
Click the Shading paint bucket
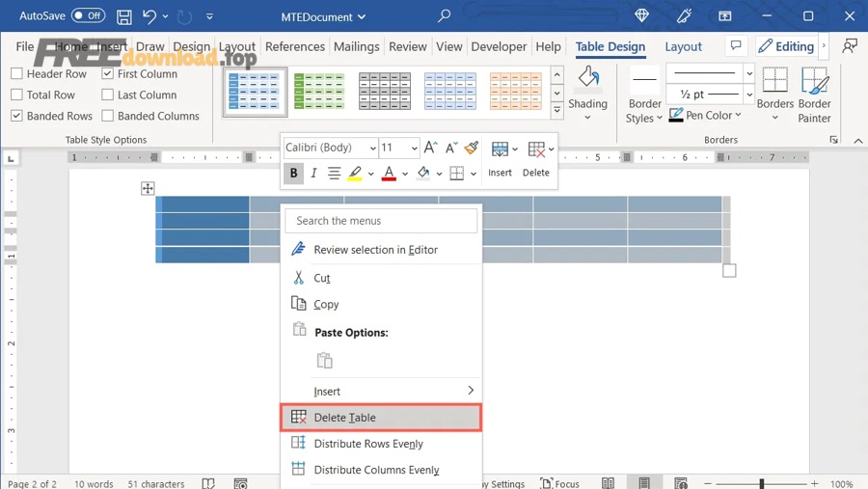point(588,78)
